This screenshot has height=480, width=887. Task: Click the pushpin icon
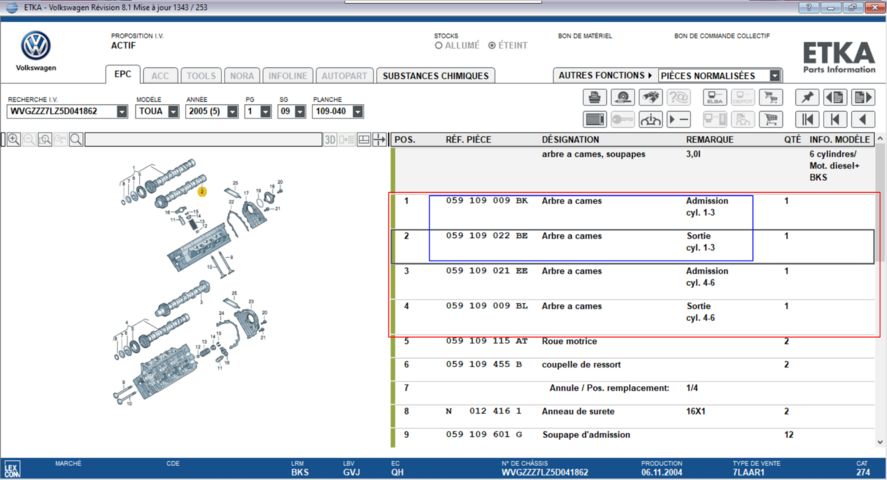[x=807, y=97]
